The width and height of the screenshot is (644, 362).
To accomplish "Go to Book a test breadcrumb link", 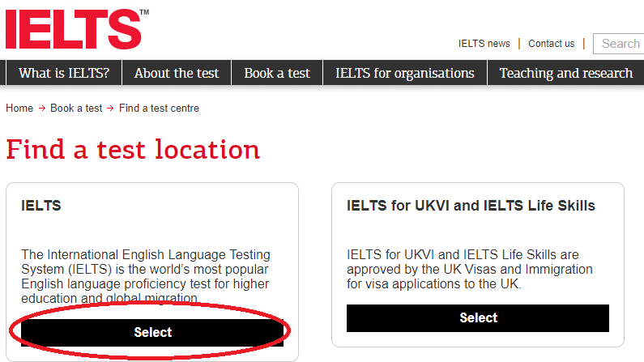I will (x=76, y=108).
